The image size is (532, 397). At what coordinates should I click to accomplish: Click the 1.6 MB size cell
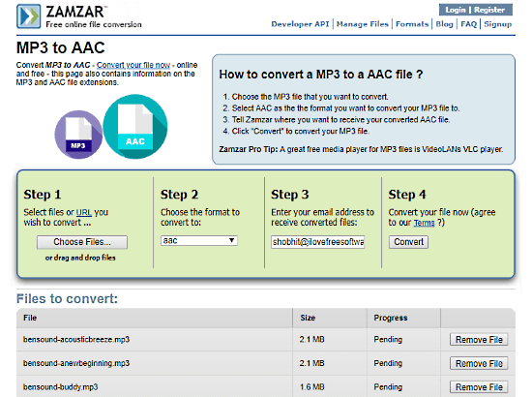pos(311,387)
